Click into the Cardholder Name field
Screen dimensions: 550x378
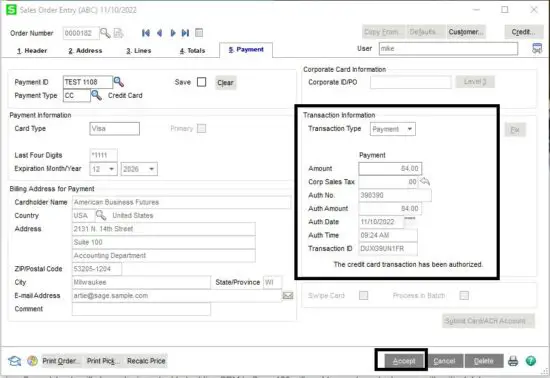coord(181,202)
